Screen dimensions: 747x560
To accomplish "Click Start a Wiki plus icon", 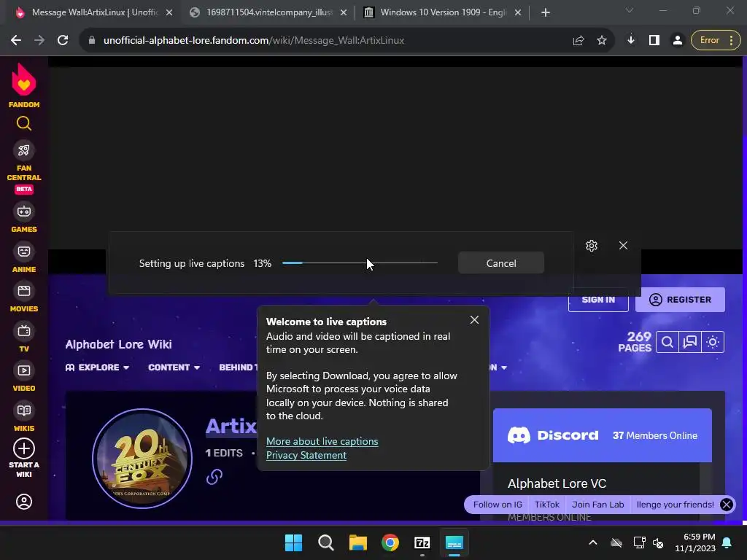I will (x=24, y=448).
